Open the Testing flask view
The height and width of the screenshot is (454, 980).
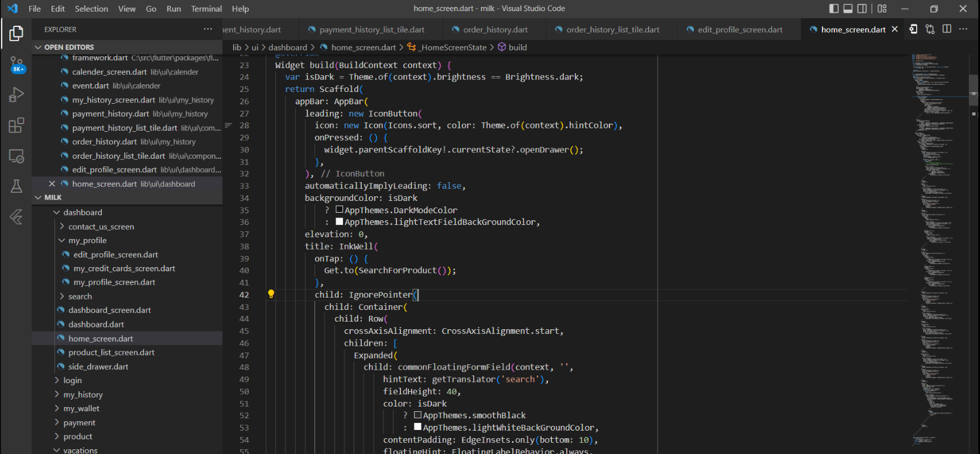[x=16, y=186]
